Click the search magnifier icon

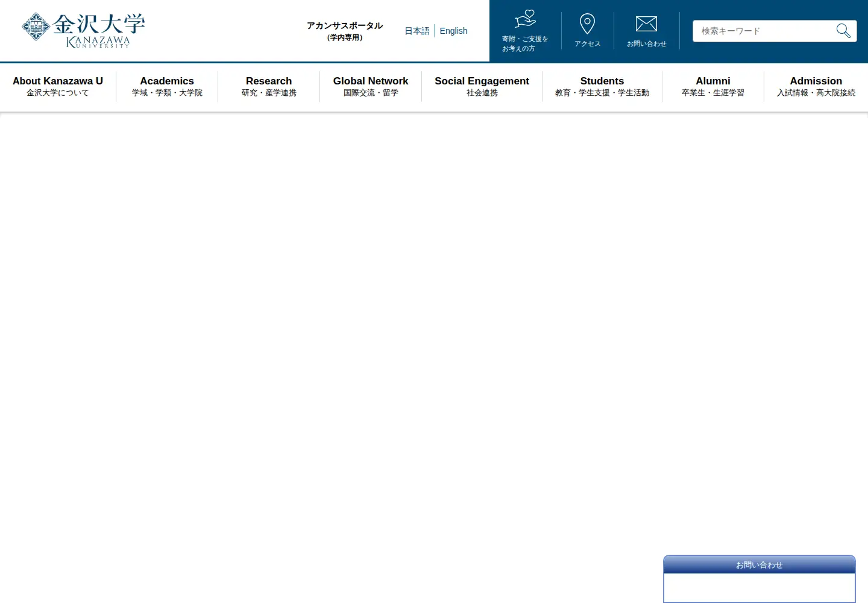click(843, 31)
